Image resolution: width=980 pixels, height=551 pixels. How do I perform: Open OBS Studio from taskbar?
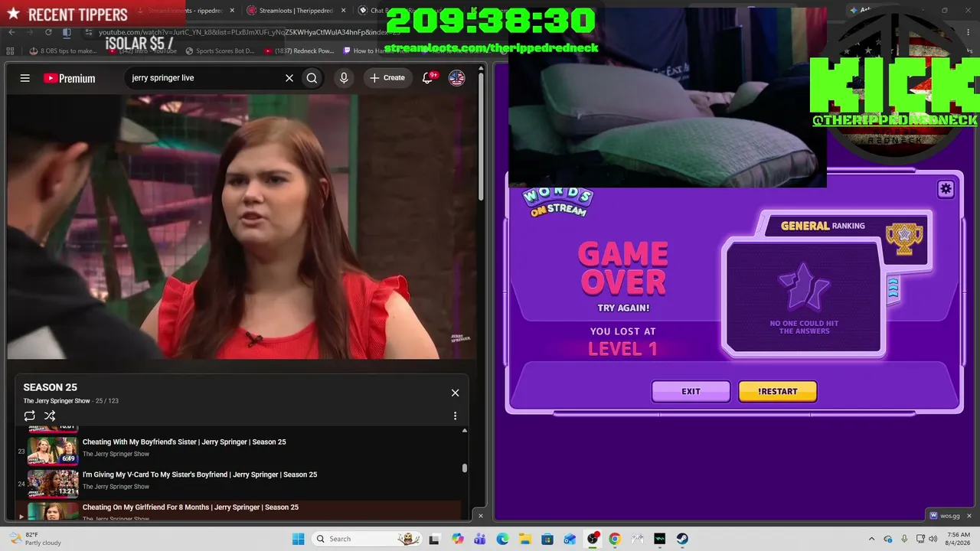click(593, 539)
